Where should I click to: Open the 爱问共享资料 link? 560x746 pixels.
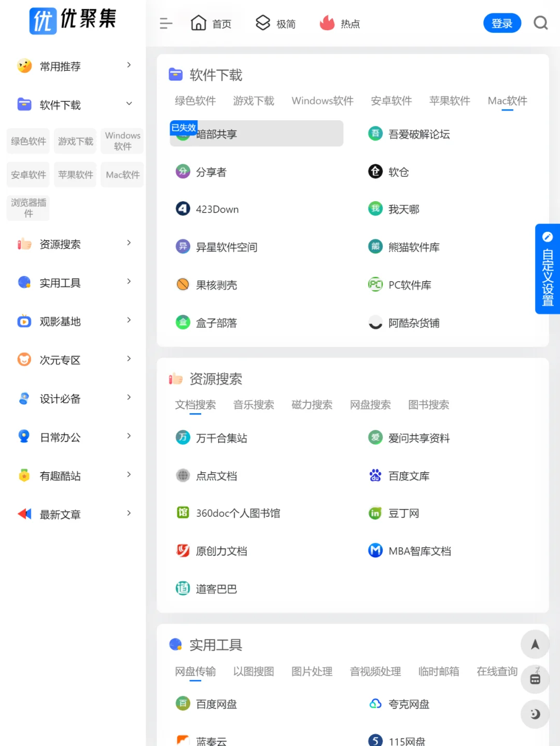tap(419, 438)
